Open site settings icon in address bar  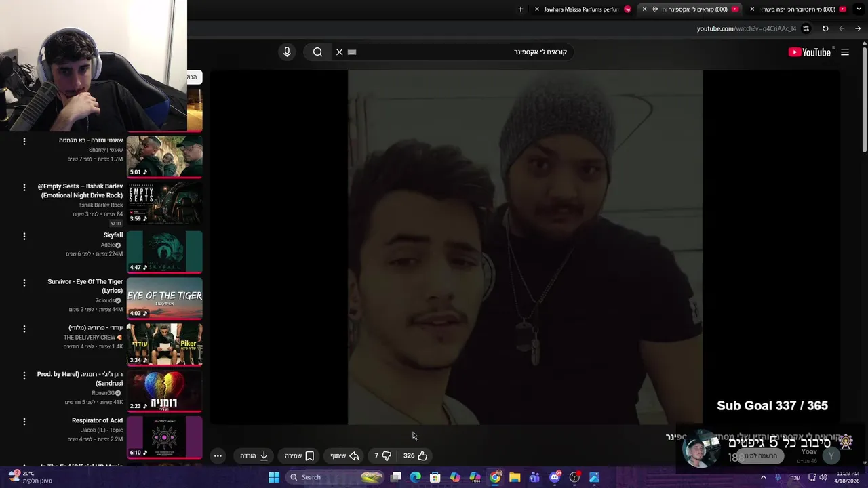pyautogui.click(x=806, y=28)
